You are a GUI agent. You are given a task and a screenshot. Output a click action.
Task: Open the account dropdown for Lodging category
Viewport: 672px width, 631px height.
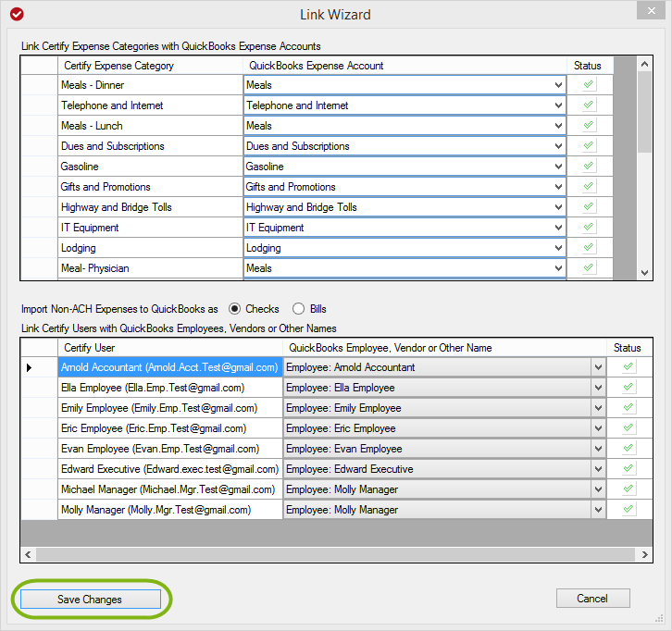558,248
